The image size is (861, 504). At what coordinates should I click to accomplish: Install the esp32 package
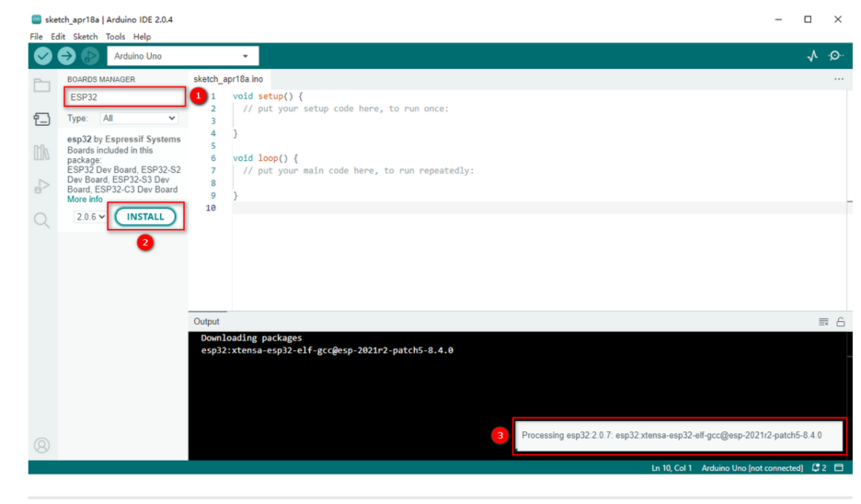(x=145, y=216)
